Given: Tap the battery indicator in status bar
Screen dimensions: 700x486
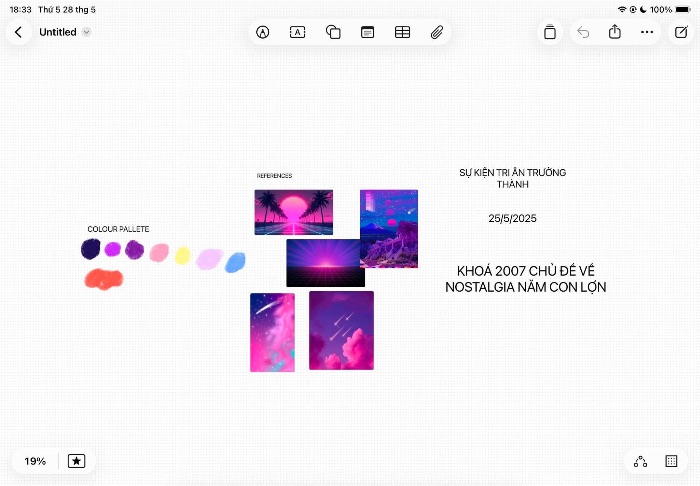Looking at the screenshot, I should (683, 9).
